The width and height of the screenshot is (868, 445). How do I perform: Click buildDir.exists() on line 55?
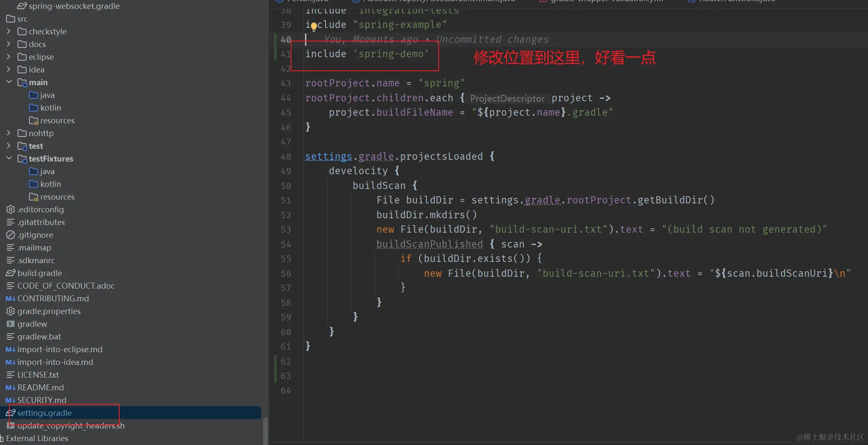tap(477, 259)
